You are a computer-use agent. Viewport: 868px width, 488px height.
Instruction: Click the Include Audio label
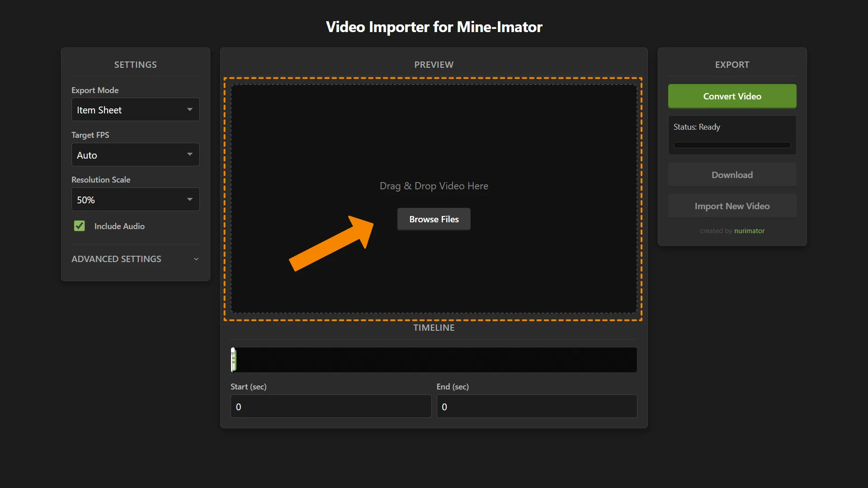(x=119, y=226)
